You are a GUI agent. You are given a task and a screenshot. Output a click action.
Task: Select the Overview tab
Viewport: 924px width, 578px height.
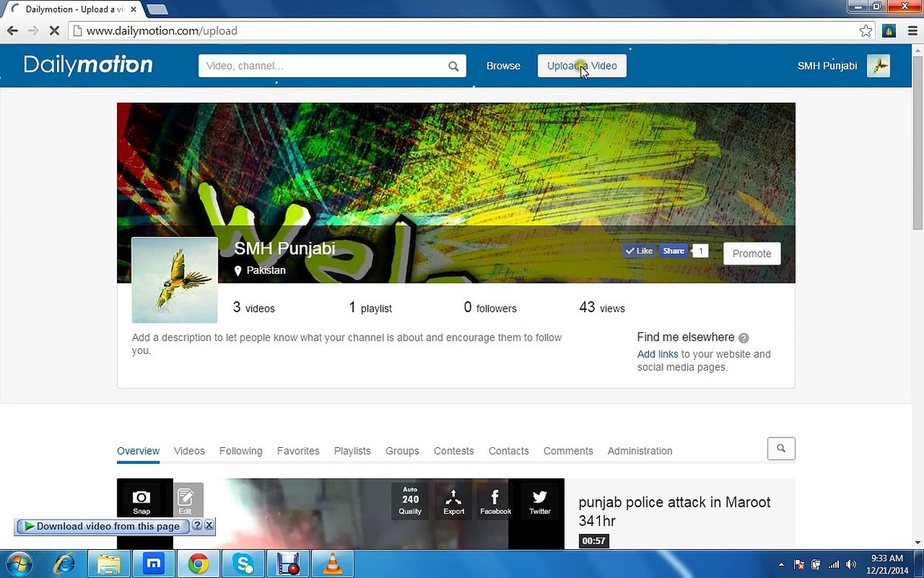(138, 450)
